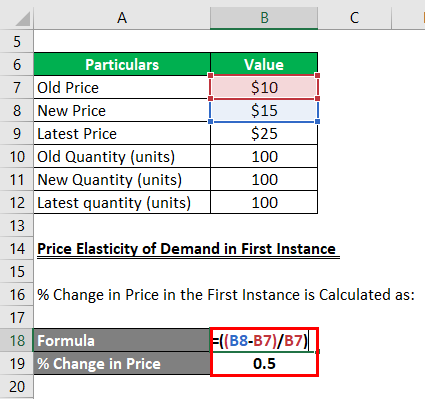Select row 18 header
Screen dimensions: 425x399
tap(17, 340)
